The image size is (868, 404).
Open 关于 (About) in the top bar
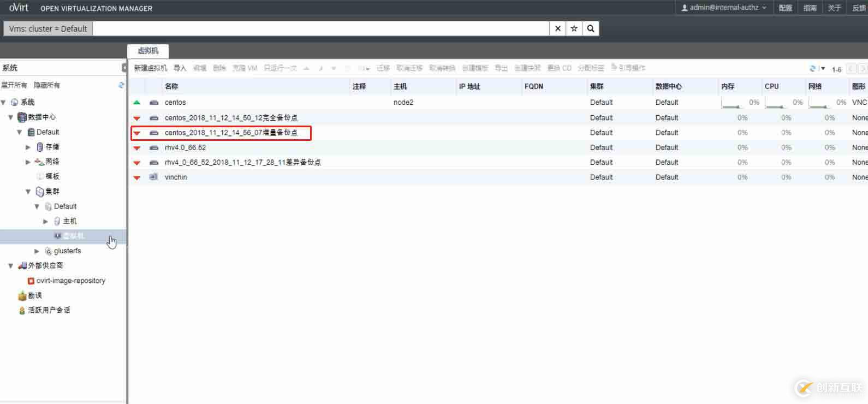(834, 8)
